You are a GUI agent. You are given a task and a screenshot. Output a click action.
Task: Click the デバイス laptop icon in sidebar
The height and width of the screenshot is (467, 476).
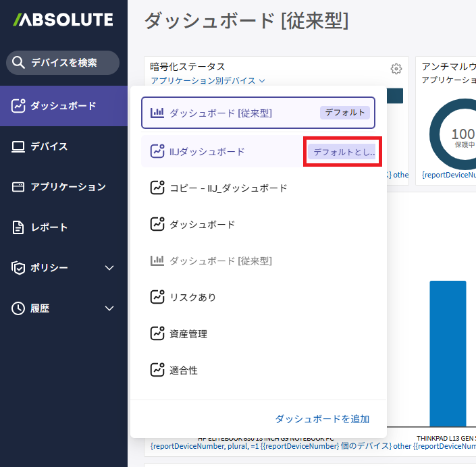click(18, 146)
